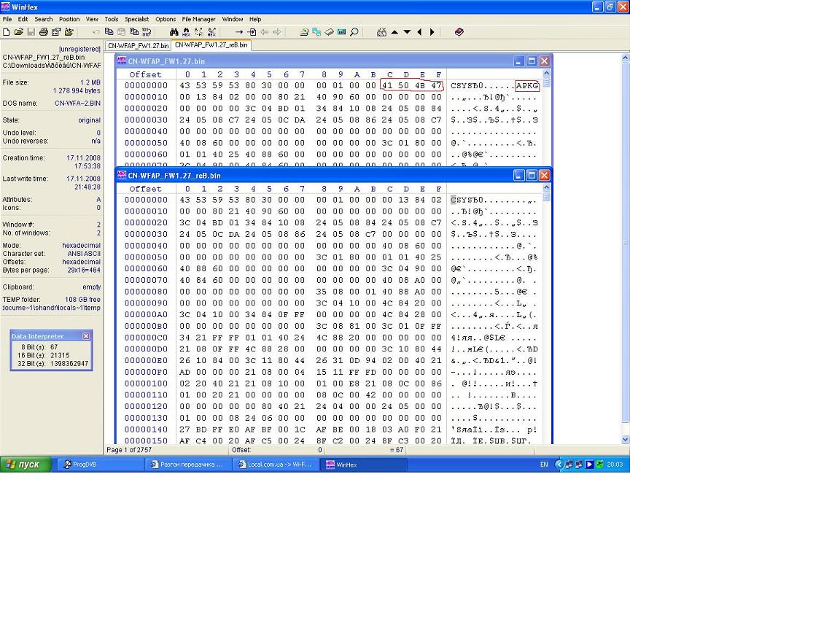Click the Forward navigation arrow icon

(x=277, y=32)
